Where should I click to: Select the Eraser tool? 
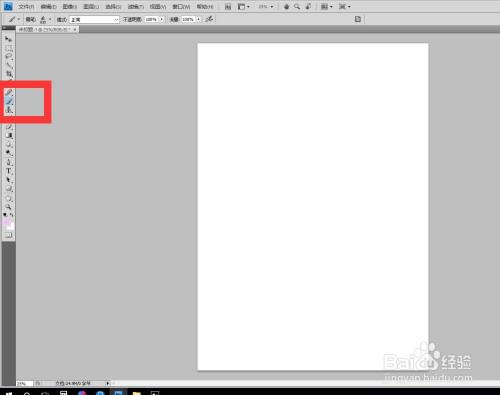9,127
